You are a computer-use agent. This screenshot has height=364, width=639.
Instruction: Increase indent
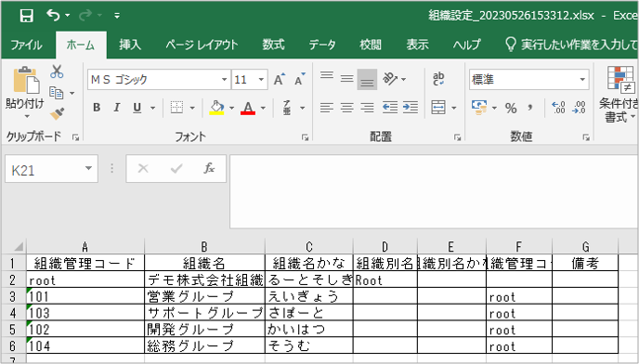pyautogui.click(x=411, y=108)
